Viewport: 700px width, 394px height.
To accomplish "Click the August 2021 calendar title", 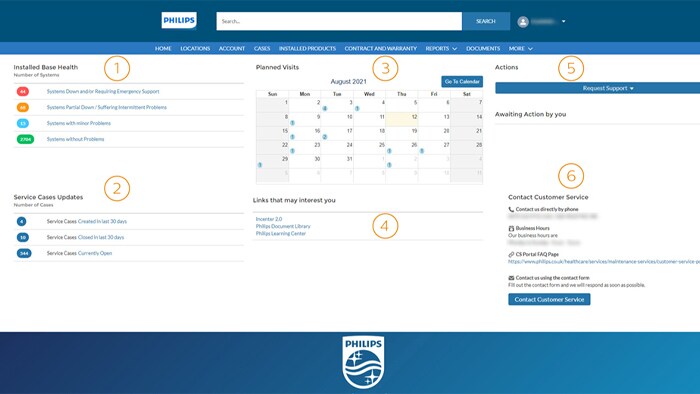I will 348,82.
